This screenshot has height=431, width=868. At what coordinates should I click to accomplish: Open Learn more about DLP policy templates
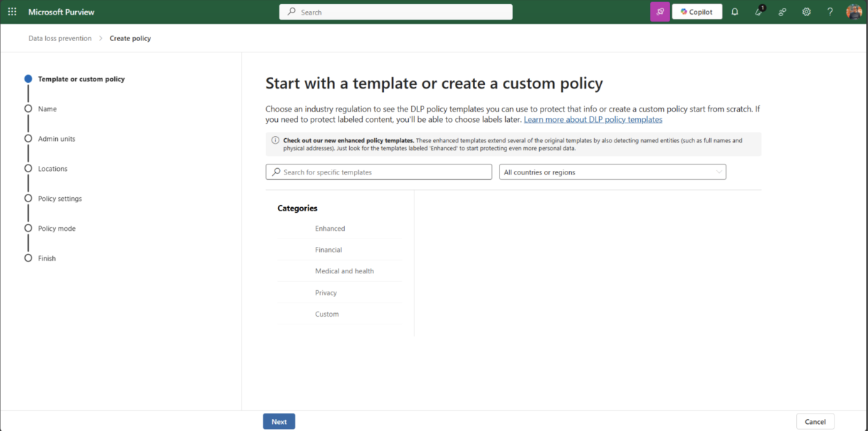point(593,119)
